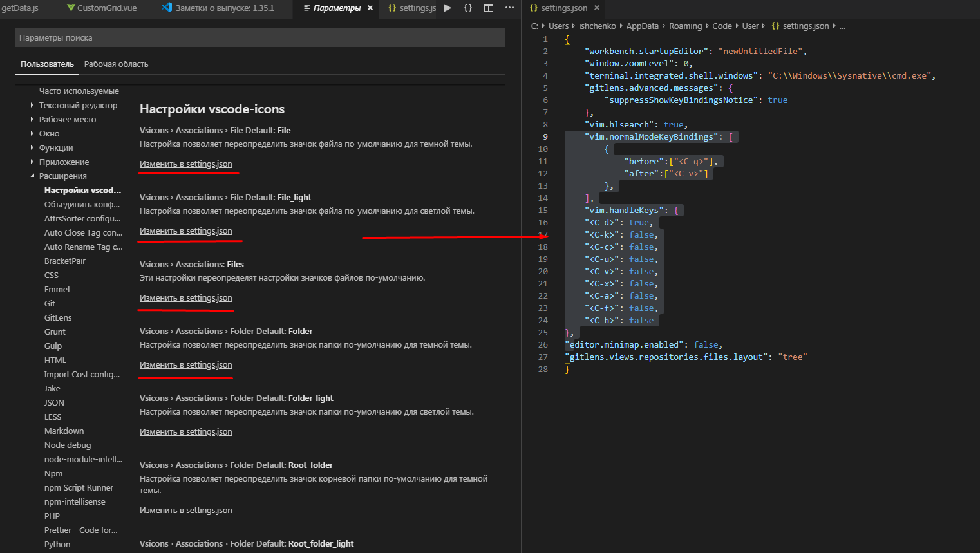The image size is (980, 553).
Task: Open settings JSON via braces icon
Action: [468, 8]
